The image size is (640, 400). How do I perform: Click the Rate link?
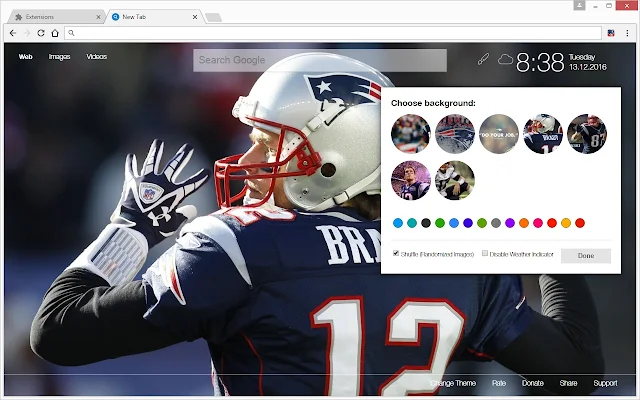[499, 383]
